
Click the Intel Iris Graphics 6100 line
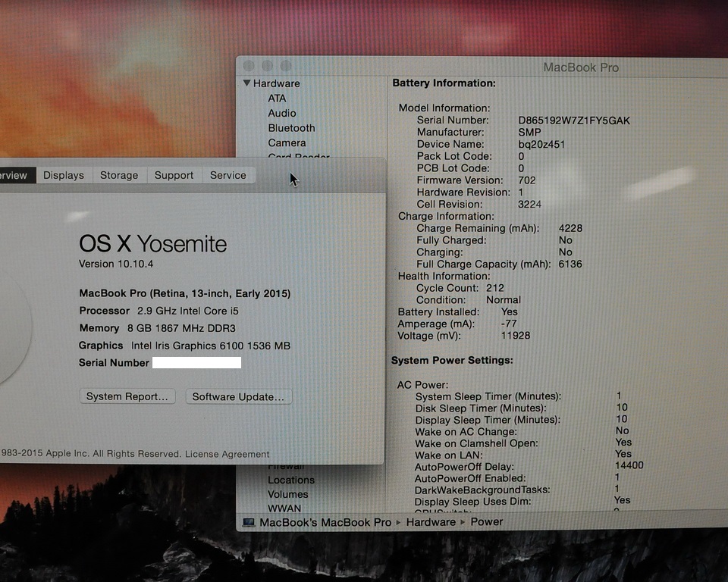tap(184, 346)
